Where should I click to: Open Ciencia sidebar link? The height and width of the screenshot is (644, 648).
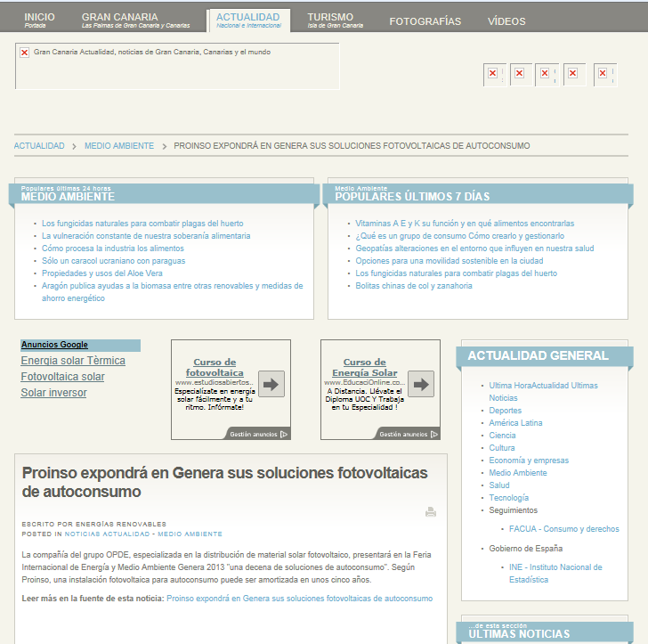[502, 436]
